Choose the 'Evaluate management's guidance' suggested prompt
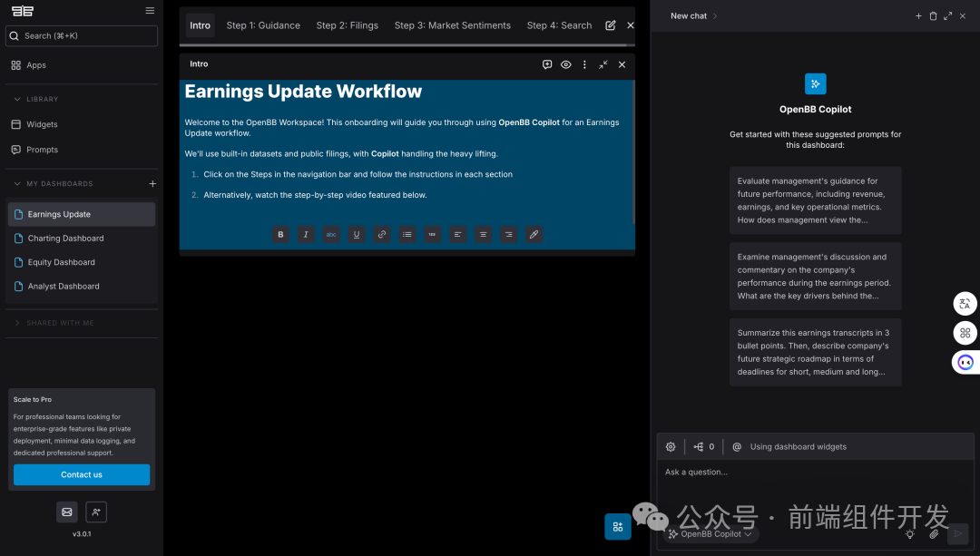 (815, 200)
